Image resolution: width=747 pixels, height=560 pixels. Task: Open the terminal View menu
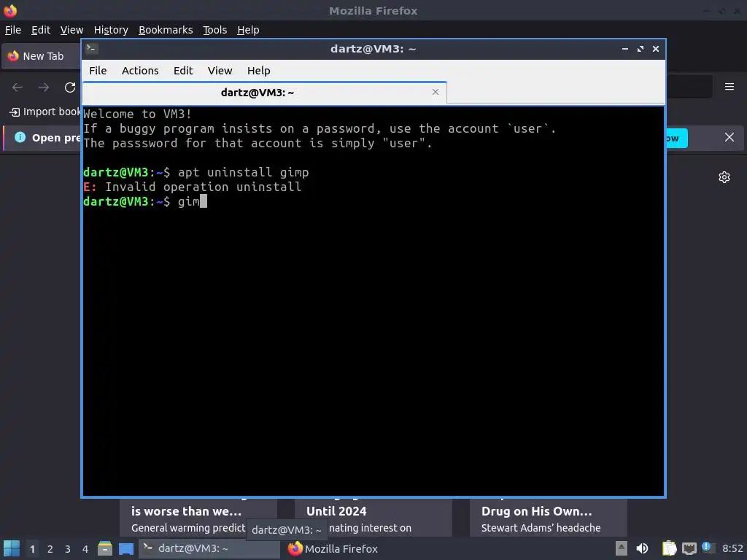point(220,71)
